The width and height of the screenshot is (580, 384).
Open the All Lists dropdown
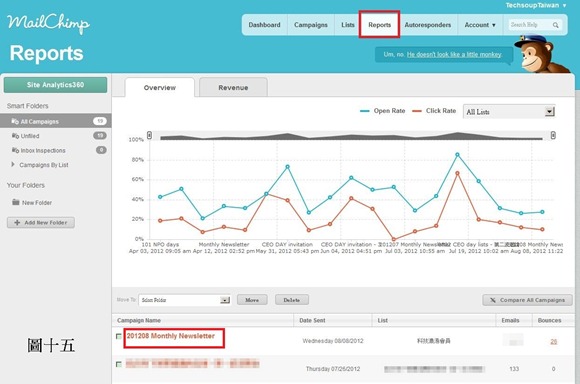click(509, 111)
